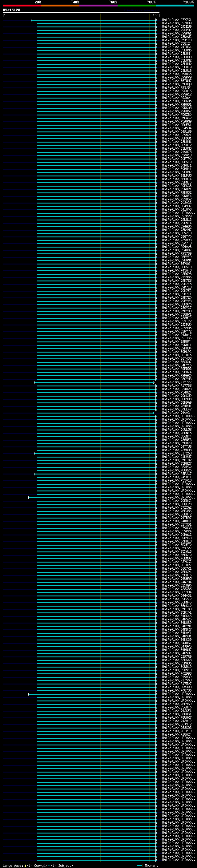Select hit label UniRef100_P18624
Viewport: 197px width, 868px height.
pos(177,735)
